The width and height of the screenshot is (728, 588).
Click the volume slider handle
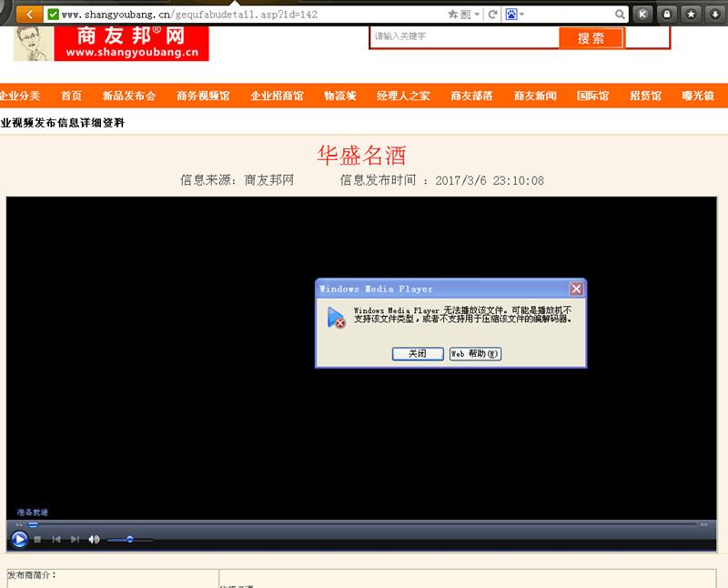click(x=130, y=539)
